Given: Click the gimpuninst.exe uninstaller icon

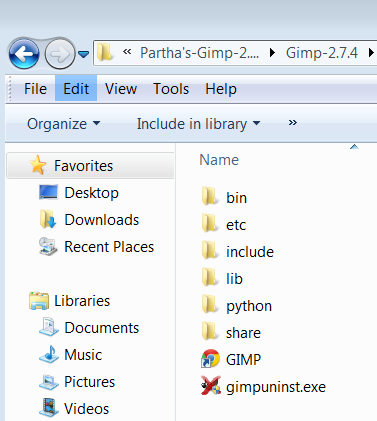Looking at the screenshot, I should coord(211,386).
